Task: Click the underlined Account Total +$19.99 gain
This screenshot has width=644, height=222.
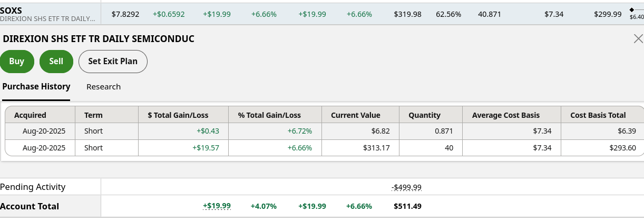Action: [x=217, y=206]
